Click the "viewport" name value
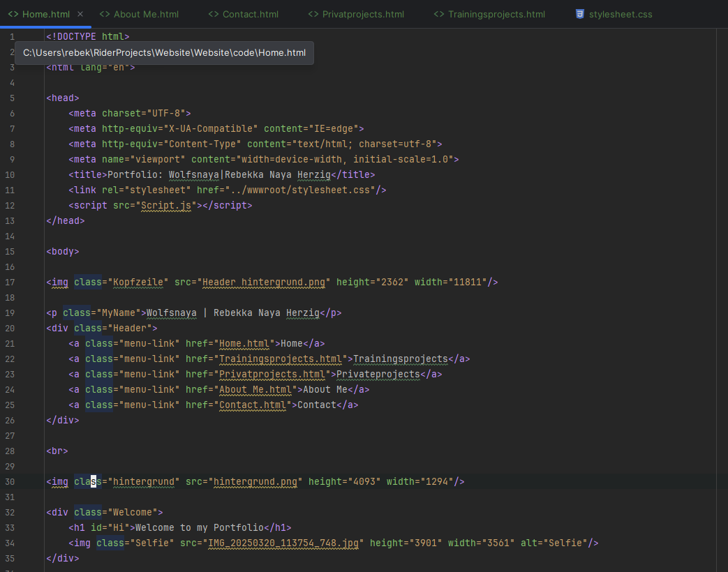Screen dimensions: 728x572 [x=157, y=159]
